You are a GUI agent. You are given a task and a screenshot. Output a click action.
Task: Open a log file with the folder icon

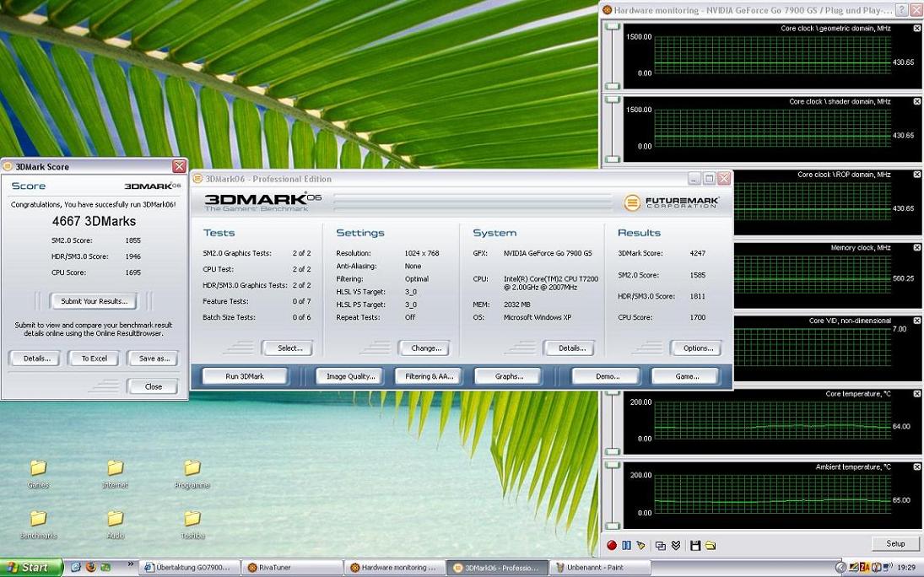coord(711,545)
